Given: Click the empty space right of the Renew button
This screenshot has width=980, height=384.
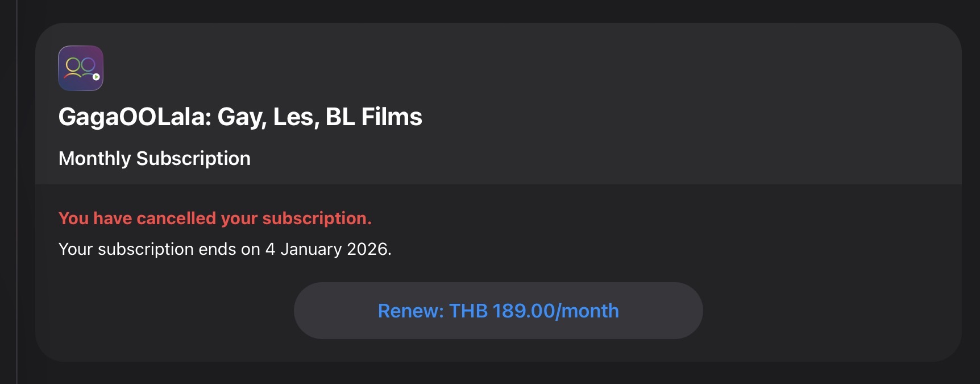Looking at the screenshot, I should [x=824, y=311].
